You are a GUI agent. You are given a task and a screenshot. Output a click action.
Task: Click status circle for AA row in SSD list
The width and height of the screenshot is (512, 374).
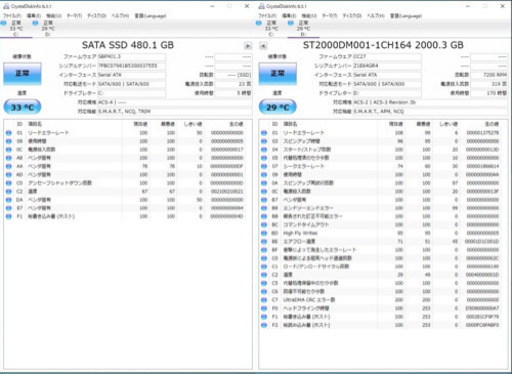(x=9, y=166)
